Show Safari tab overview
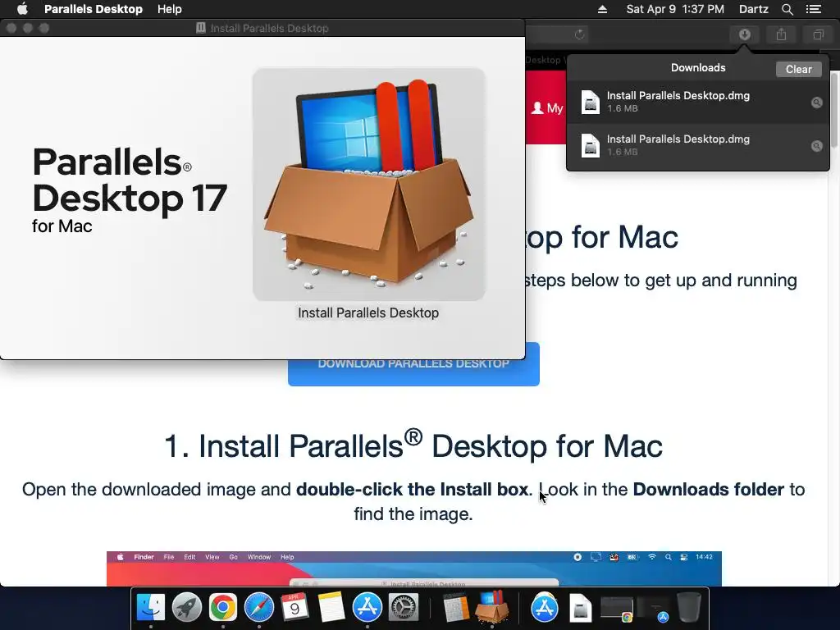 coord(818,34)
